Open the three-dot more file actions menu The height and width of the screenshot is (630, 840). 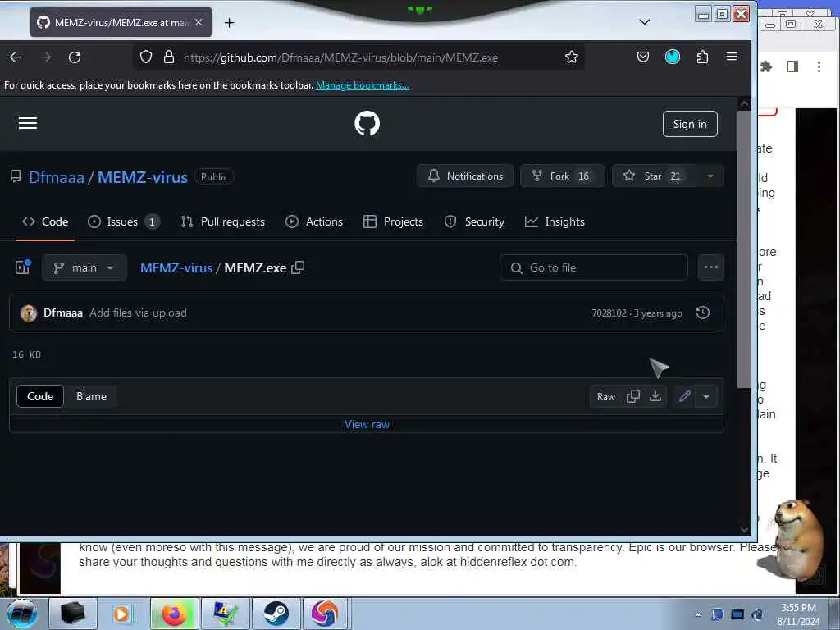click(711, 267)
